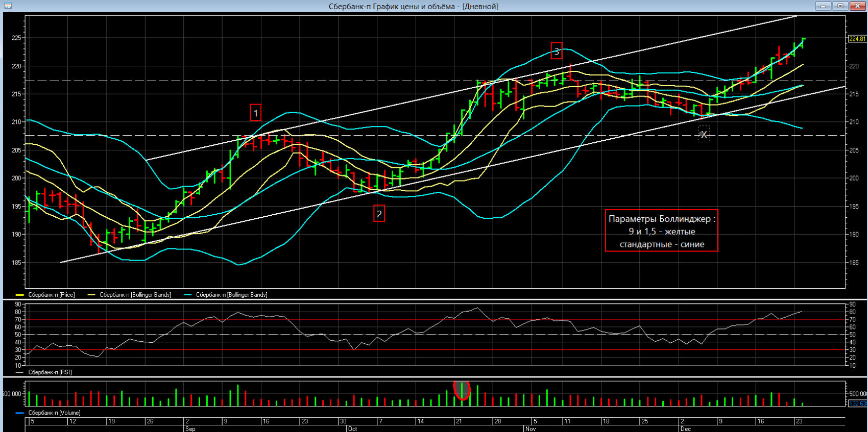Select the Сбербанк-п [Volume] legend label

pos(54,413)
